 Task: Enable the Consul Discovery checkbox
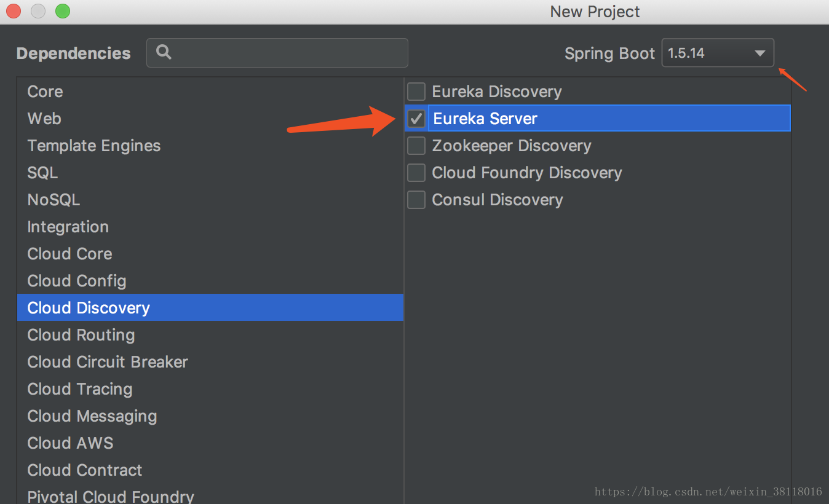416,200
